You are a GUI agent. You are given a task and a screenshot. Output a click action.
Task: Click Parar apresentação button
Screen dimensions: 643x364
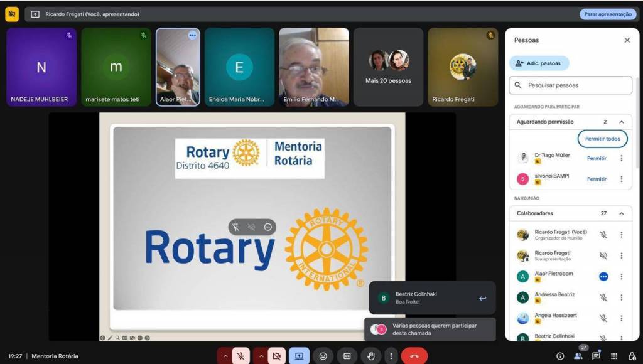coord(607,14)
